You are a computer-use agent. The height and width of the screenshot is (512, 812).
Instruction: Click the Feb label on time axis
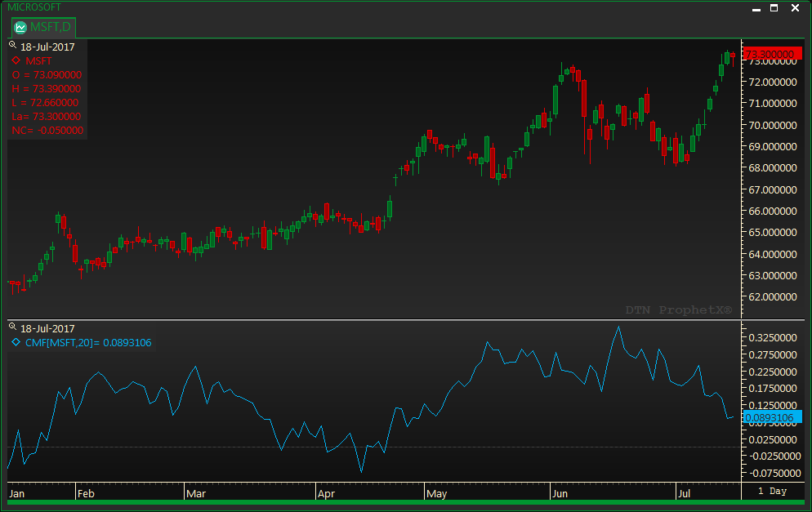click(x=86, y=494)
